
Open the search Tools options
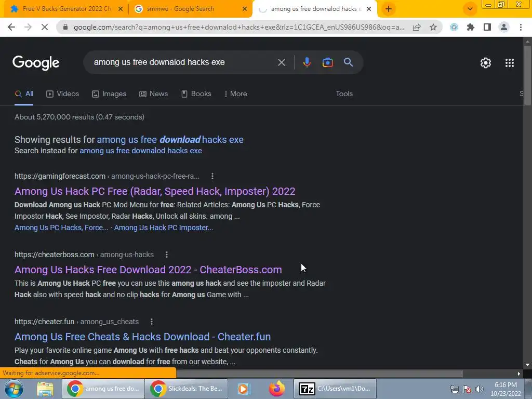[x=344, y=94]
